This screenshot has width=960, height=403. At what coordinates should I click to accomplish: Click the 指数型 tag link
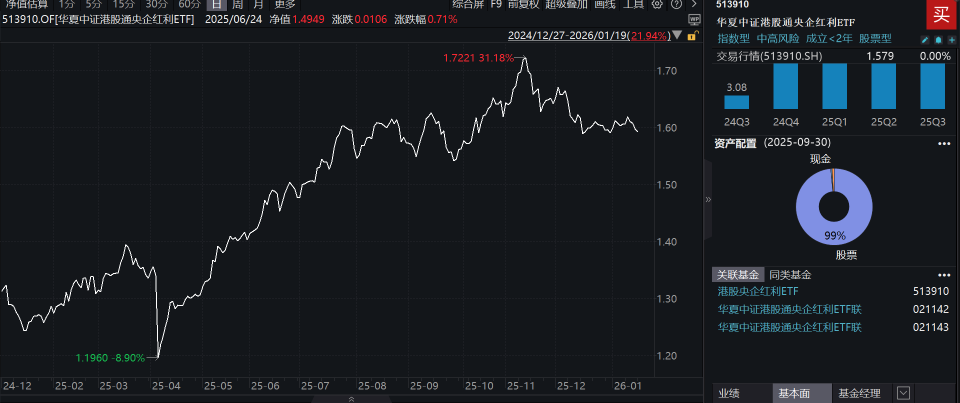point(733,39)
